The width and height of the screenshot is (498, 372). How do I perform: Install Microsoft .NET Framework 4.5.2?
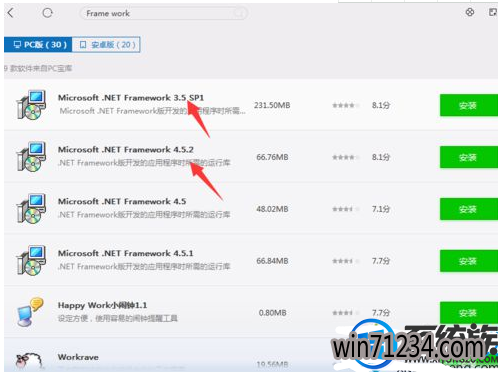pos(469,157)
